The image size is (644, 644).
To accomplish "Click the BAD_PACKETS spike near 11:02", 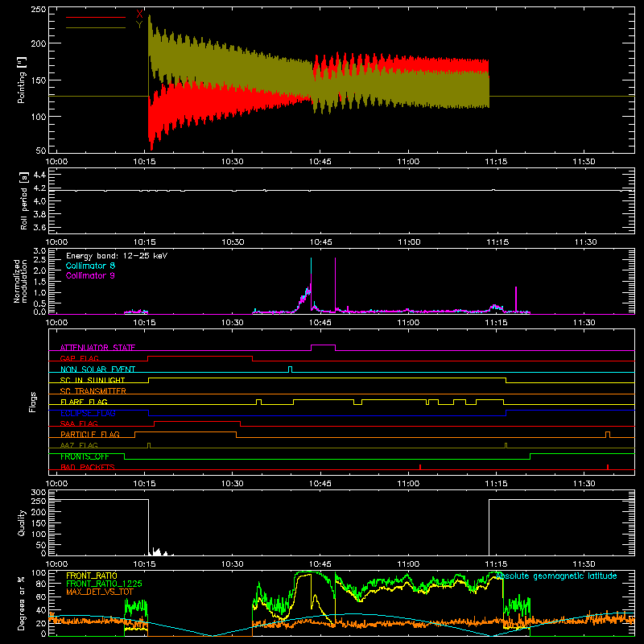I will click(x=420, y=467).
